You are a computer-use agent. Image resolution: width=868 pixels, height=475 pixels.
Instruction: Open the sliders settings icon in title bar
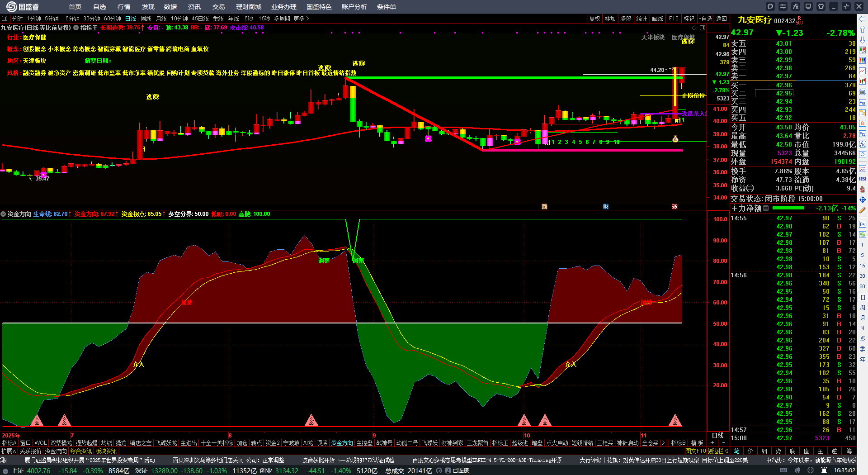[x=783, y=6]
